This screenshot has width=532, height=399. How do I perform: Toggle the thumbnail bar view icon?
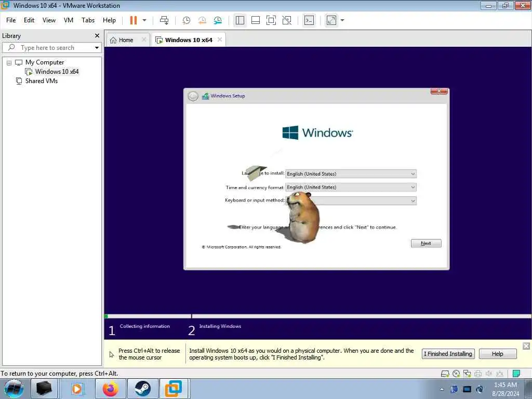coord(256,20)
